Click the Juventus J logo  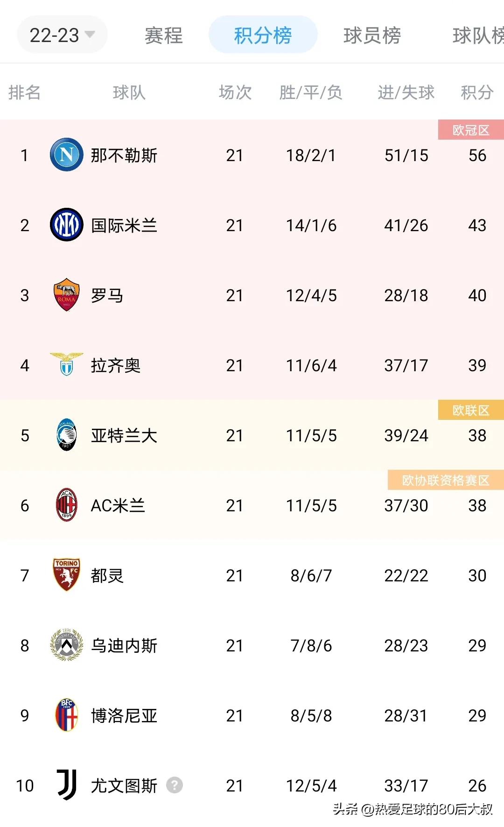(66, 785)
